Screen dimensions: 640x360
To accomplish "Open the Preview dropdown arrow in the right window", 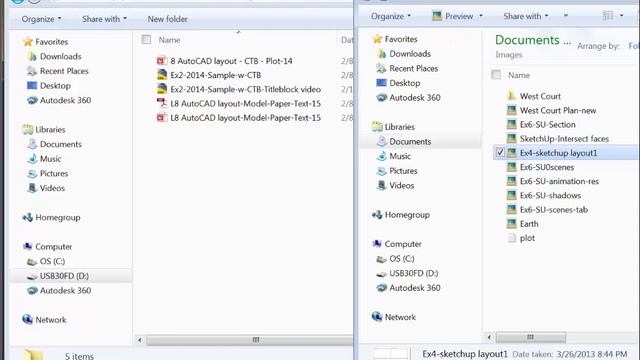I will (x=481, y=16).
